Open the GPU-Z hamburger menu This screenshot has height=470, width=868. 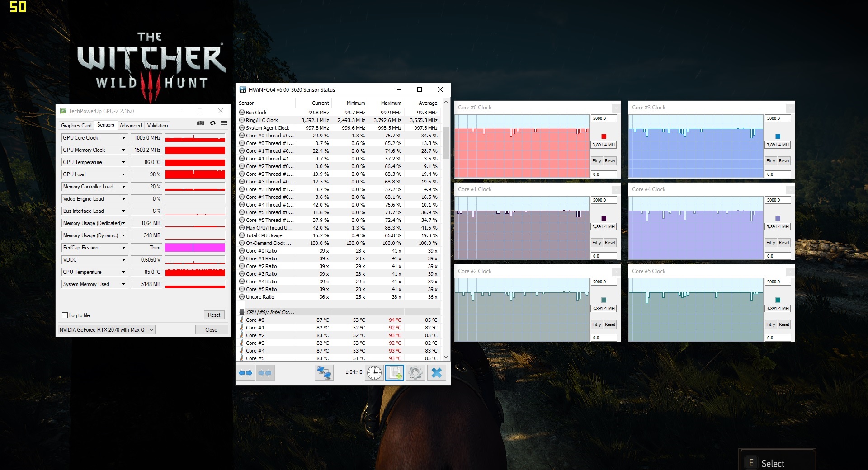point(224,123)
